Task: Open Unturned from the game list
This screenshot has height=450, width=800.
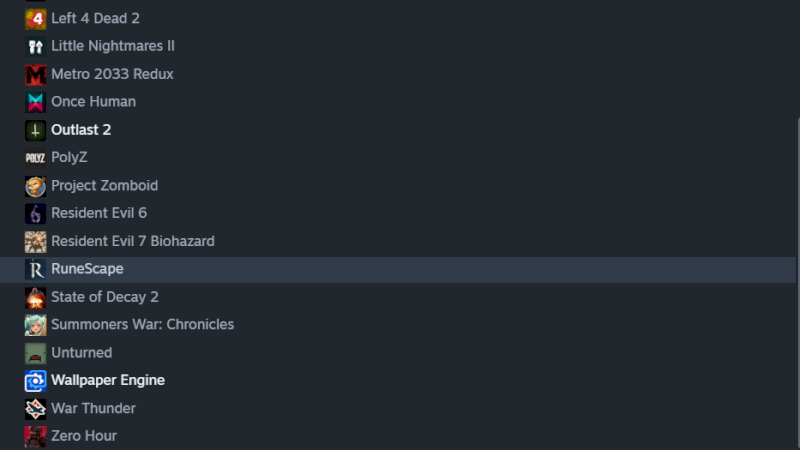Action: (x=81, y=353)
